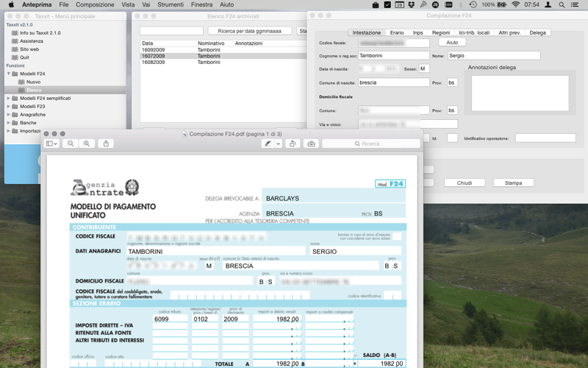
Task: Select Elenco in the Taxxit tree
Action: tap(34, 90)
